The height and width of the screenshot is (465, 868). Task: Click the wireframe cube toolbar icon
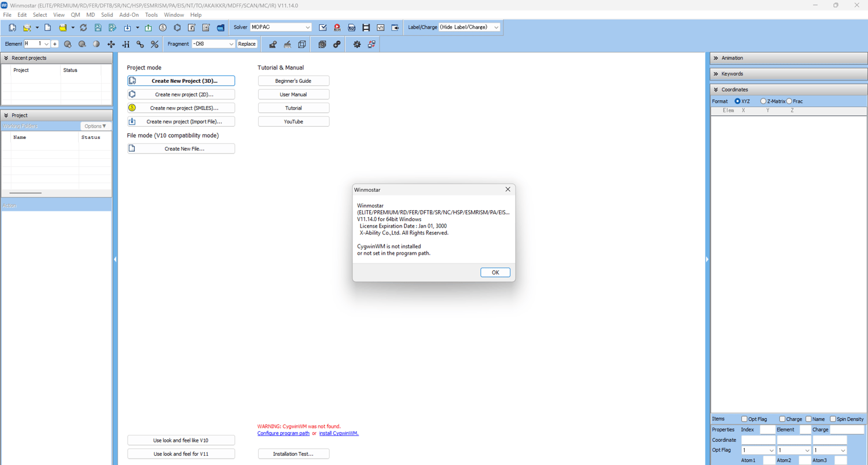click(x=302, y=44)
